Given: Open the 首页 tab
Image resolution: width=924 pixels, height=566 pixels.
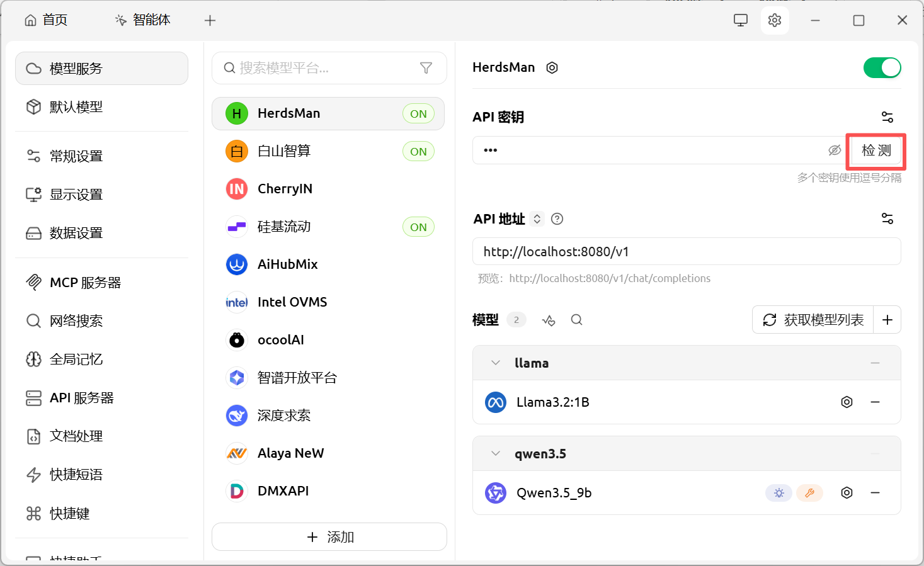Looking at the screenshot, I should [46, 20].
